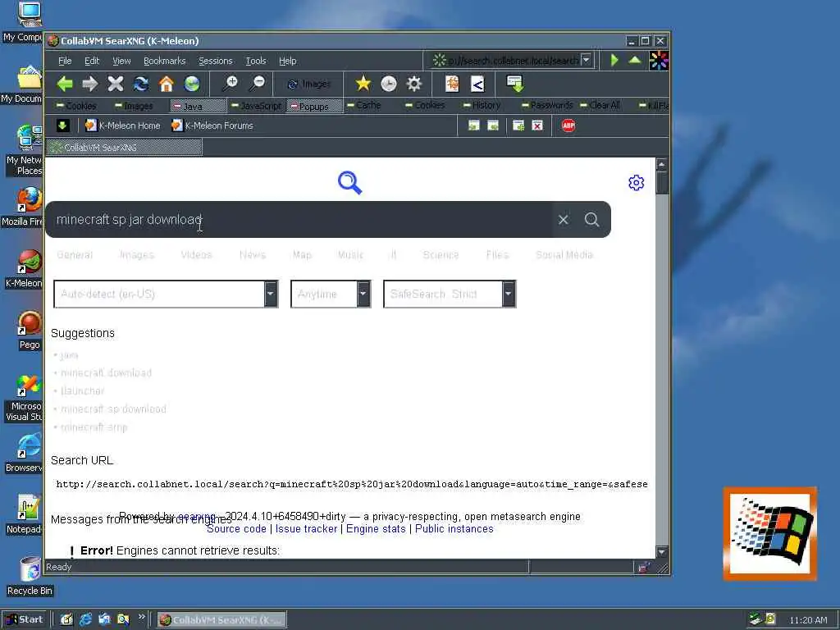Open the Home page icon
This screenshot has height=630, width=840.
point(167,84)
